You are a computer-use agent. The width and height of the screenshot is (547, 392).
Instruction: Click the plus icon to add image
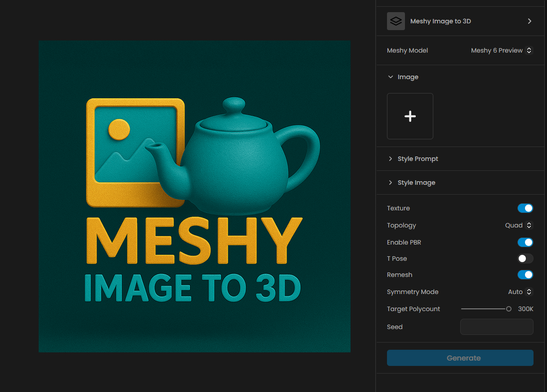tap(410, 116)
